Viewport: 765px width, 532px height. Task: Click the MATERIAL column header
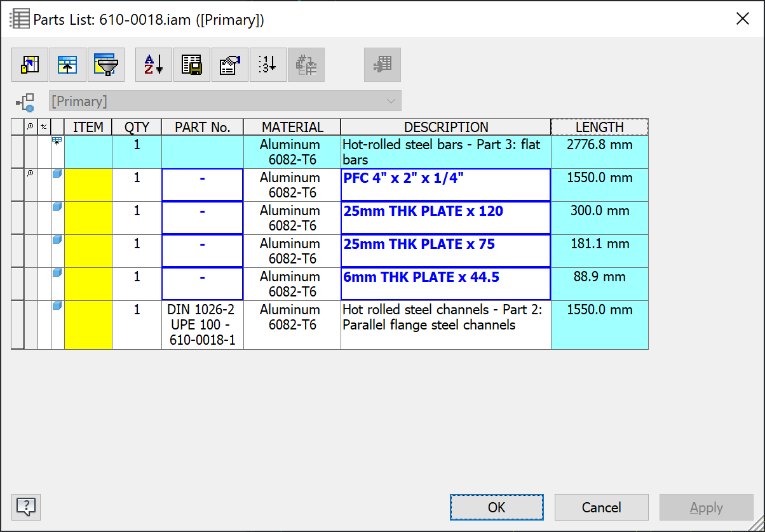pyautogui.click(x=290, y=126)
